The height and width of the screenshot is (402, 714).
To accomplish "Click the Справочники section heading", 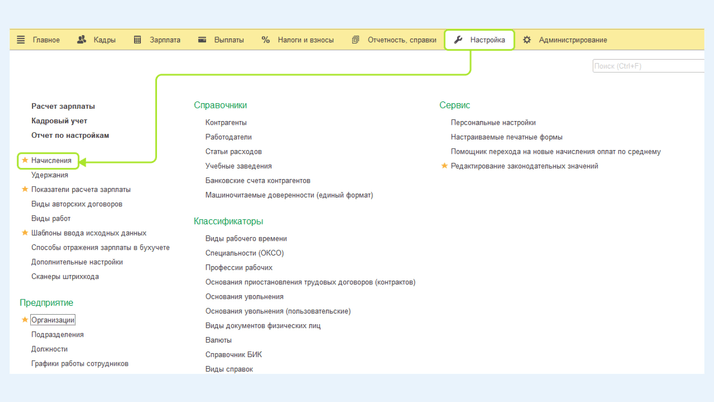I will click(x=220, y=105).
